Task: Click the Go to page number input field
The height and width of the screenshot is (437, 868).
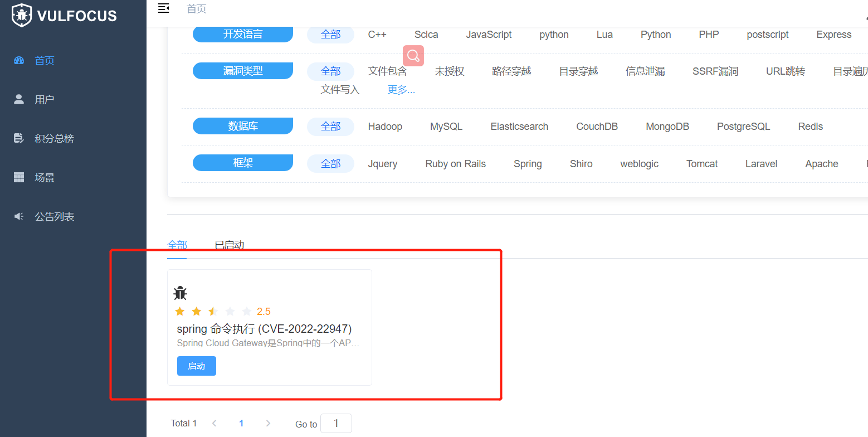Action: (x=336, y=423)
